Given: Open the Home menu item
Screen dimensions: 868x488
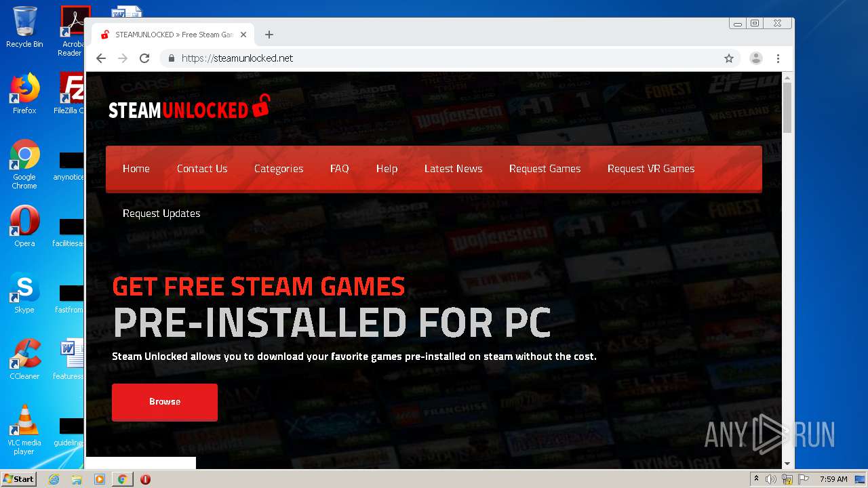Looking at the screenshot, I should tap(136, 169).
